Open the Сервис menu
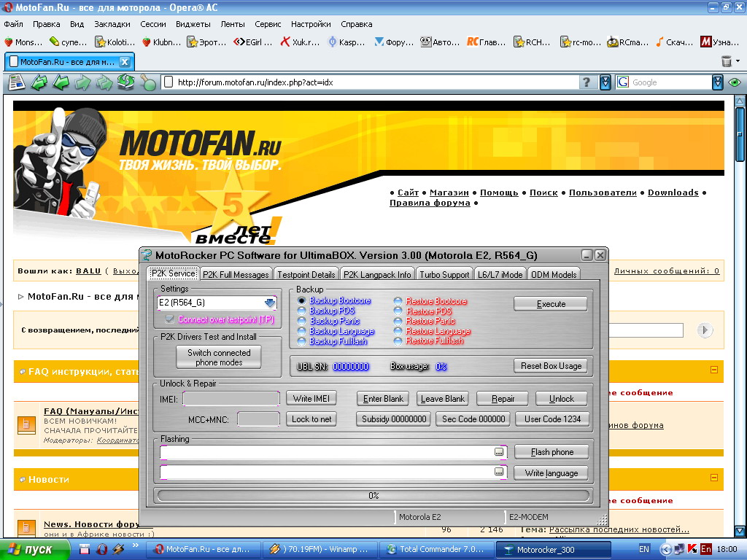The height and width of the screenshot is (560, 747). [268, 24]
